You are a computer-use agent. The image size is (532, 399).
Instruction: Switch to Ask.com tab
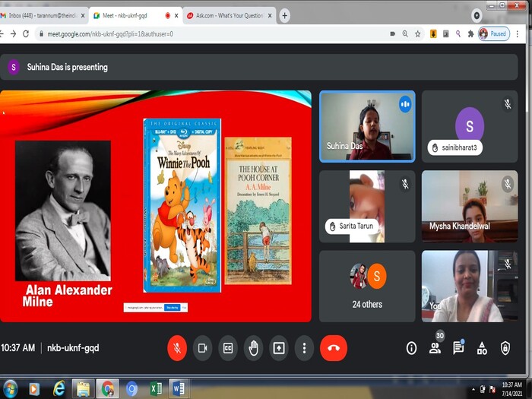click(230, 16)
